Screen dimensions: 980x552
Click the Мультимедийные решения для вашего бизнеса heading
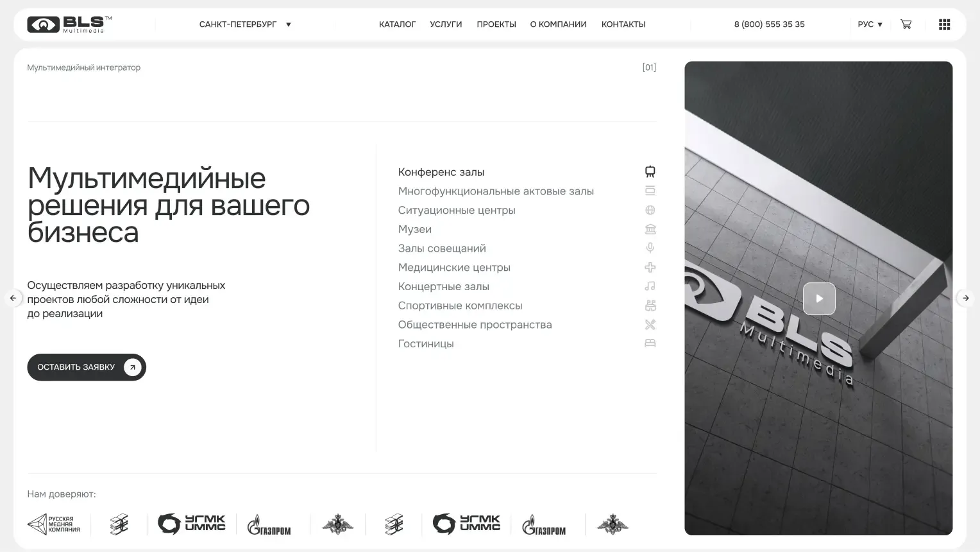click(x=168, y=205)
